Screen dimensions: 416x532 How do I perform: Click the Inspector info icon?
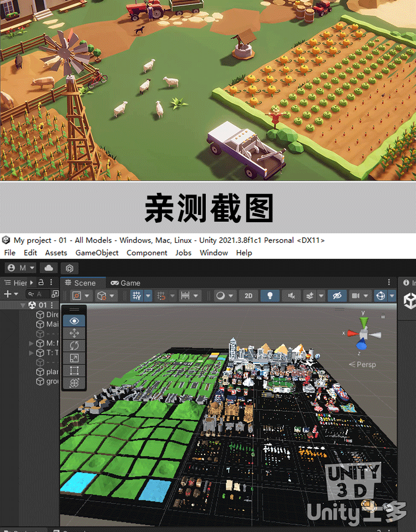[406, 283]
